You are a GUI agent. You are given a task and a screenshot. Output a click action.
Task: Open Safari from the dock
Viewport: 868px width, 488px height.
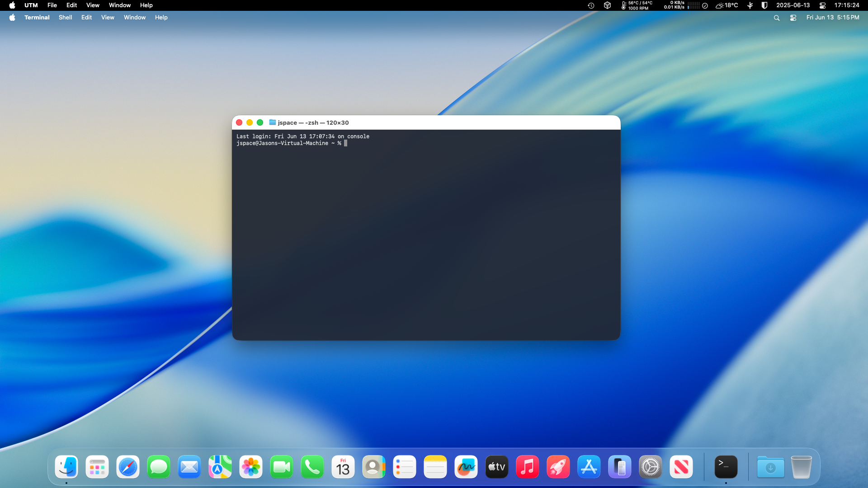128,467
